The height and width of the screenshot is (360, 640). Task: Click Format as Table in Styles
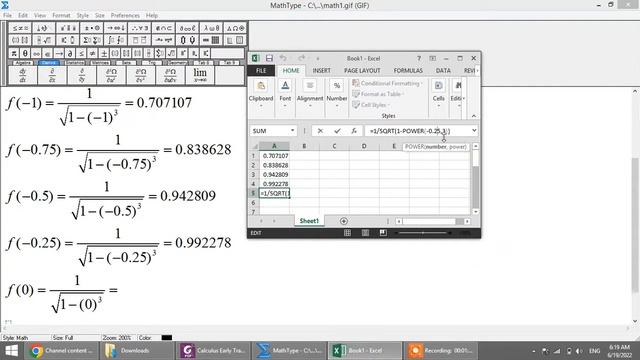point(378,94)
